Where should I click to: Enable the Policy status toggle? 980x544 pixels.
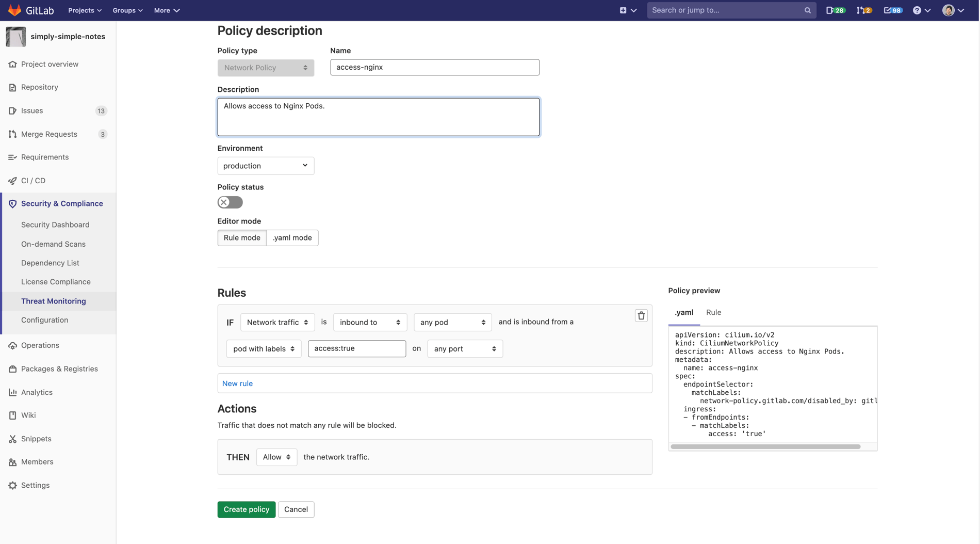[230, 202]
